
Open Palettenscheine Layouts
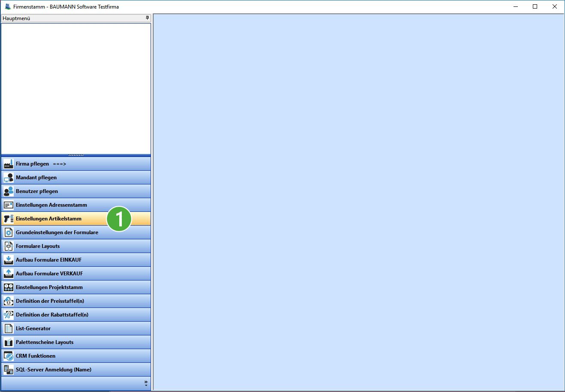tap(76, 342)
